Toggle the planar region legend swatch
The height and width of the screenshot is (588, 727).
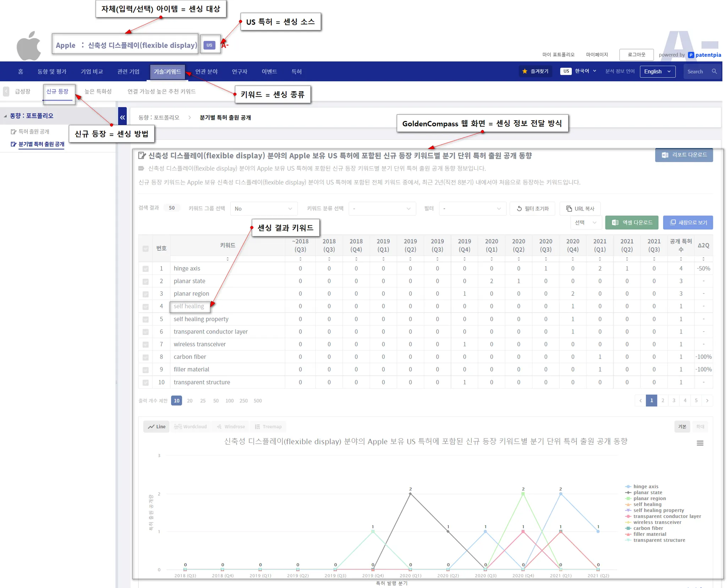pyautogui.click(x=628, y=499)
